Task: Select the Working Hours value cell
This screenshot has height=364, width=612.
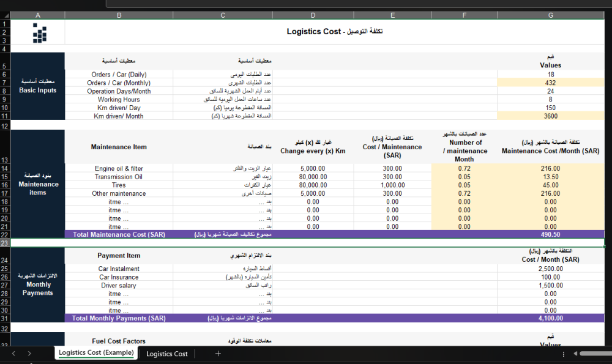Action: [x=550, y=100]
